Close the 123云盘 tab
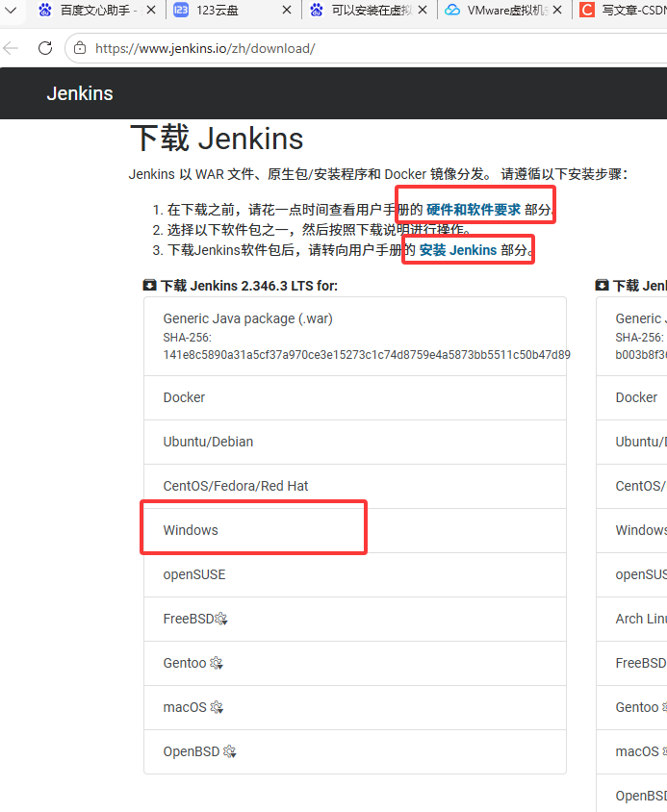 coord(287,10)
